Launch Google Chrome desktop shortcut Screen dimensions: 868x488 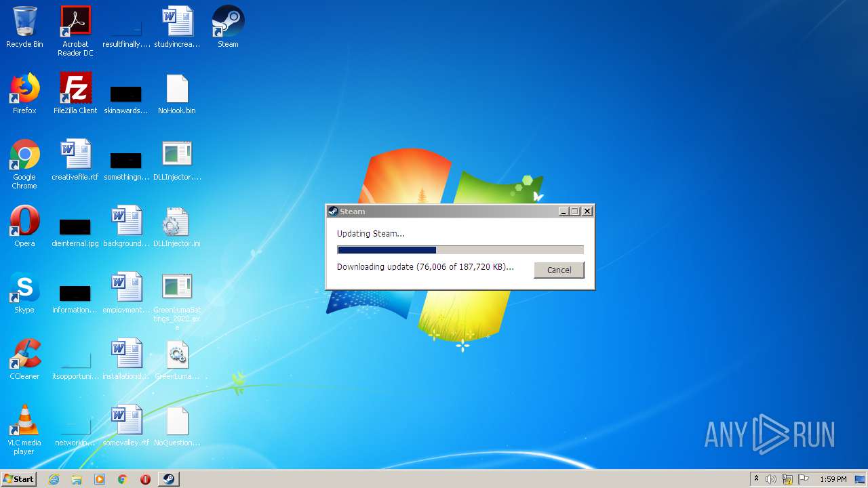coord(24,165)
